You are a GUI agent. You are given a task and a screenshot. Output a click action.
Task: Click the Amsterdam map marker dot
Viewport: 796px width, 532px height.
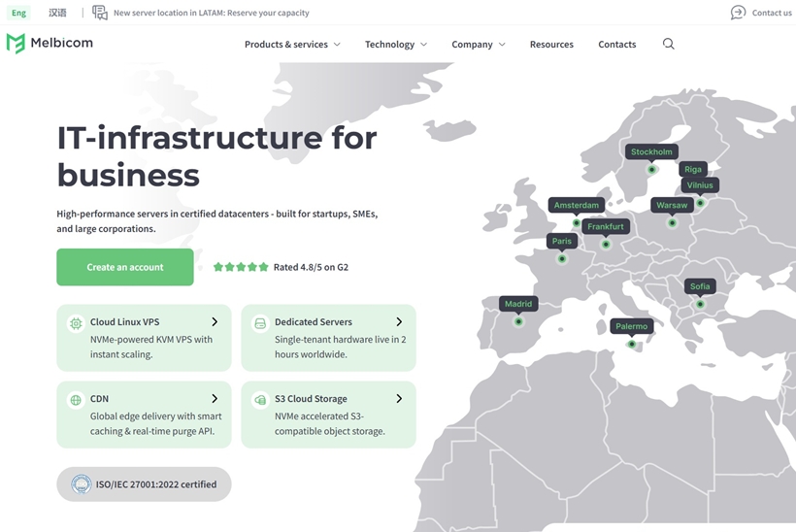577,223
